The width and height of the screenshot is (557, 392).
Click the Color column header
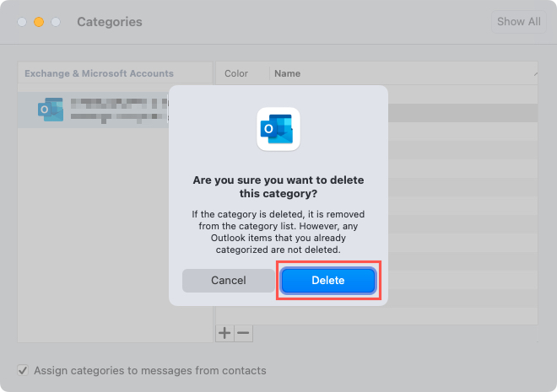[x=236, y=73]
